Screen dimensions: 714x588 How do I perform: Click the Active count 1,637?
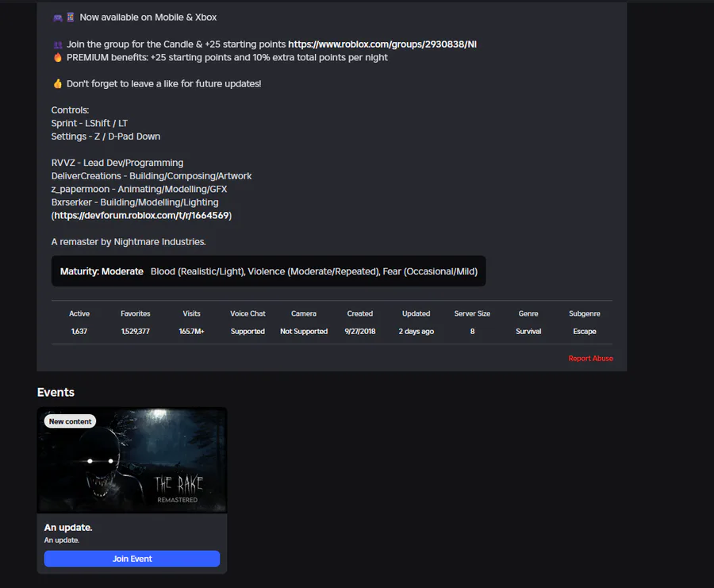click(x=79, y=332)
